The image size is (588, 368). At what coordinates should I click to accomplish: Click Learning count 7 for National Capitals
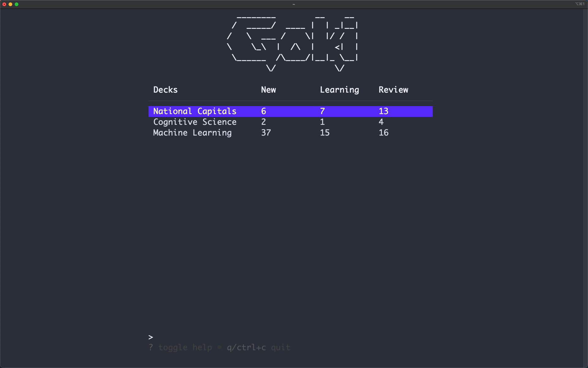coord(322,111)
